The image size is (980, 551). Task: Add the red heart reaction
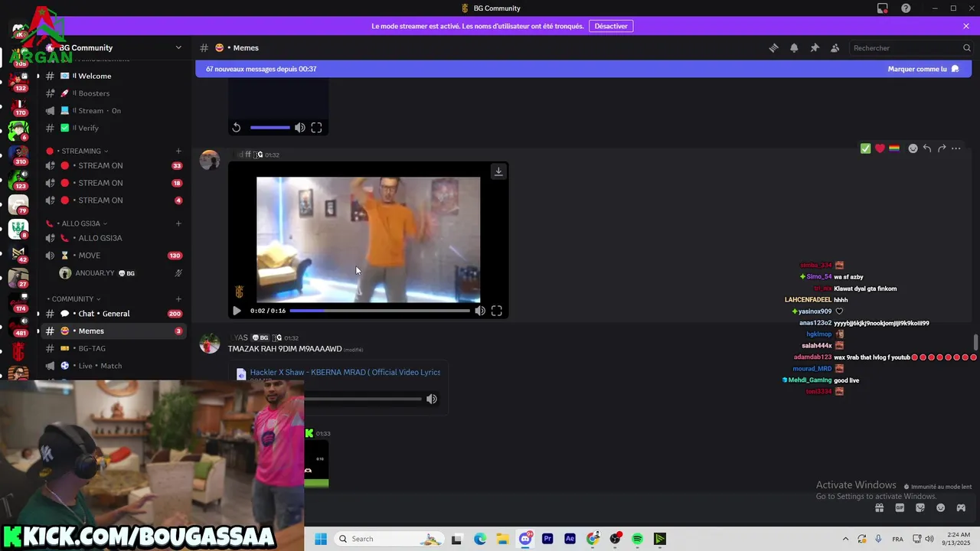click(880, 148)
